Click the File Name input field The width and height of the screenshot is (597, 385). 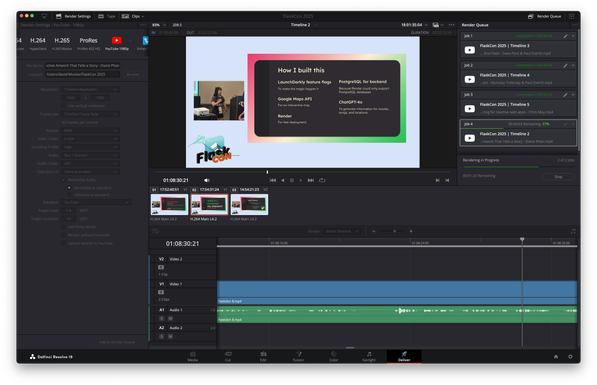point(83,65)
